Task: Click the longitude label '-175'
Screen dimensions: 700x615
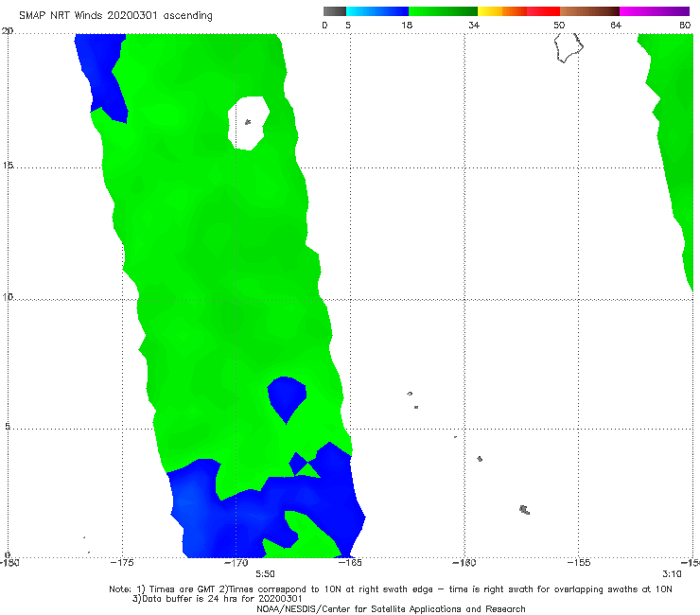Action: (x=122, y=563)
